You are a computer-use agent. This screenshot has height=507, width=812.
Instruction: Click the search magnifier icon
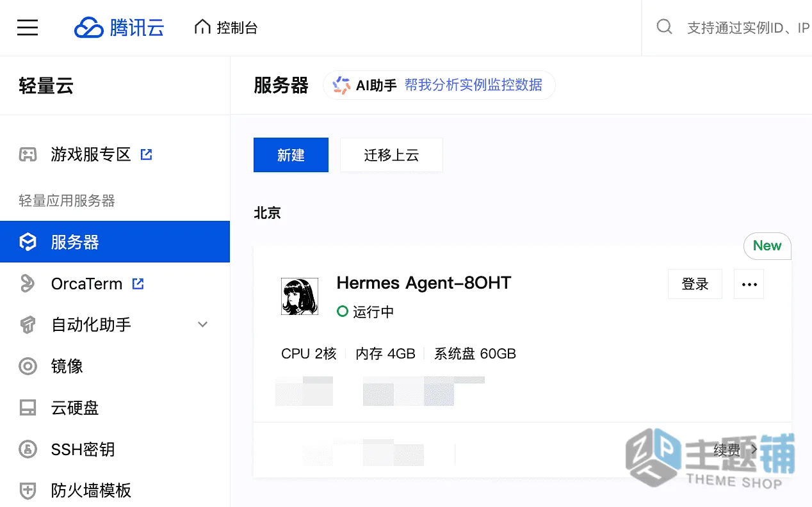click(665, 28)
